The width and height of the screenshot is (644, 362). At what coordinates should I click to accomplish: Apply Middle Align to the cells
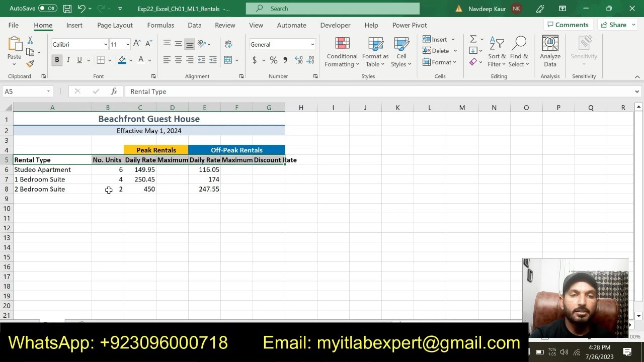click(x=178, y=44)
